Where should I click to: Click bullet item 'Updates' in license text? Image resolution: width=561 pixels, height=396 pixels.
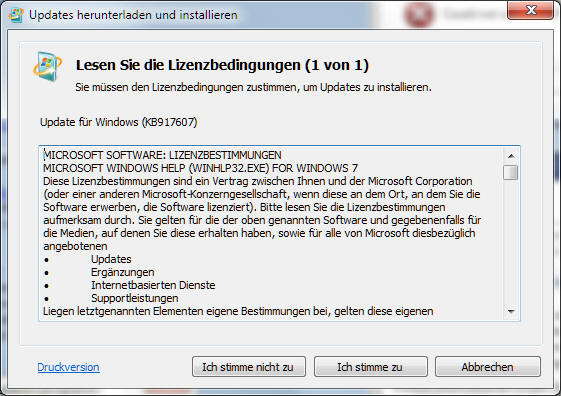pyautogui.click(x=111, y=259)
